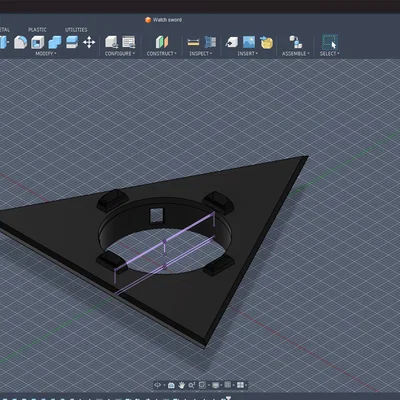
Task: Choose the Combine bodies tool
Action: (55, 42)
